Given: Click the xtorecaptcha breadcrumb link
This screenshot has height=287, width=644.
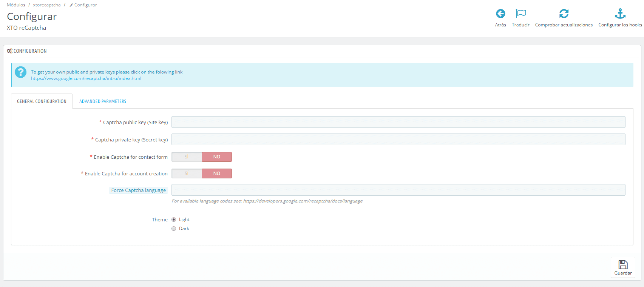Looking at the screenshot, I should click(47, 5).
